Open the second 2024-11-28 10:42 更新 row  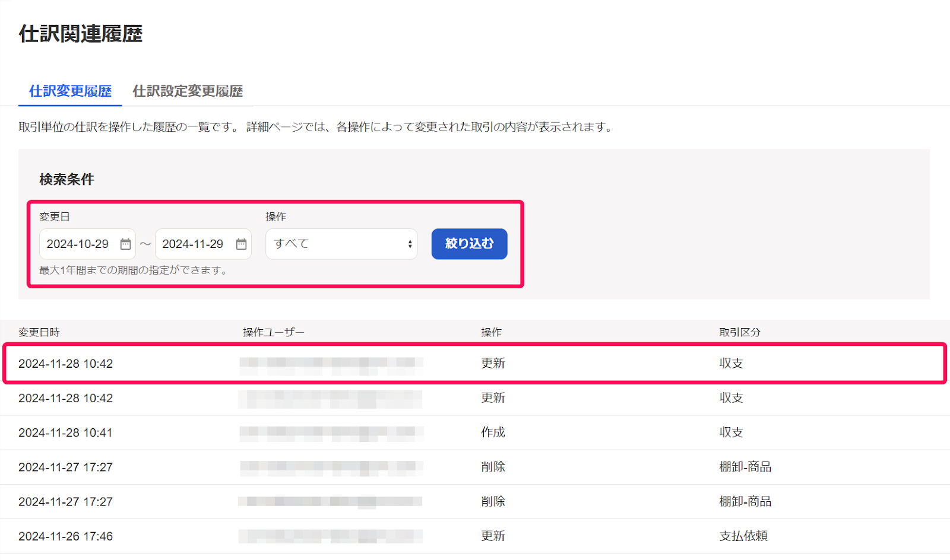(x=65, y=398)
